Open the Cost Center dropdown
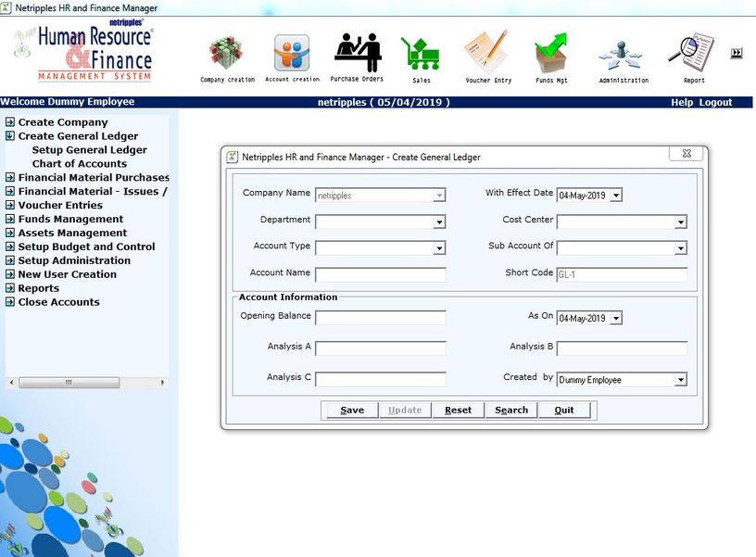Image resolution: width=756 pixels, height=557 pixels. 680,222
